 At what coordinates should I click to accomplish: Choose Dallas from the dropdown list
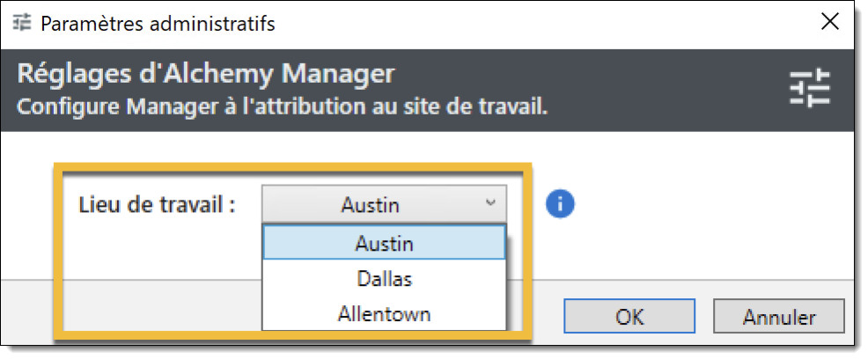(384, 278)
